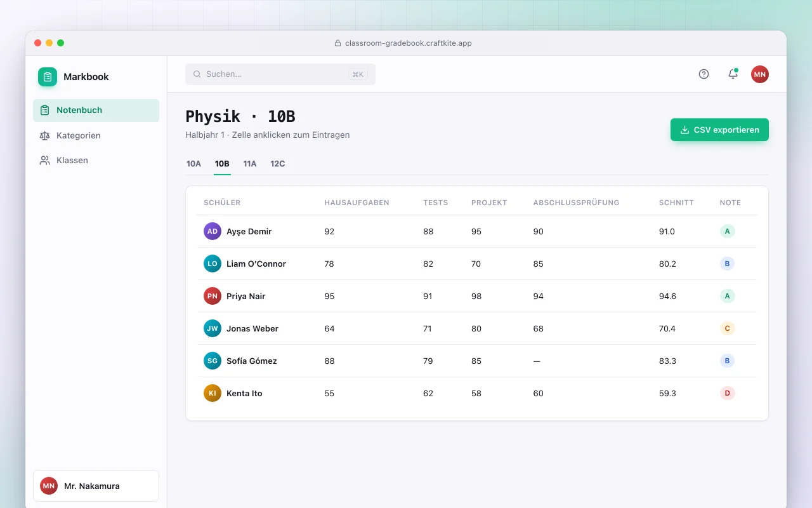Click Kenta Ito's KI avatar
Viewport: 812px width, 508px height.
213,393
